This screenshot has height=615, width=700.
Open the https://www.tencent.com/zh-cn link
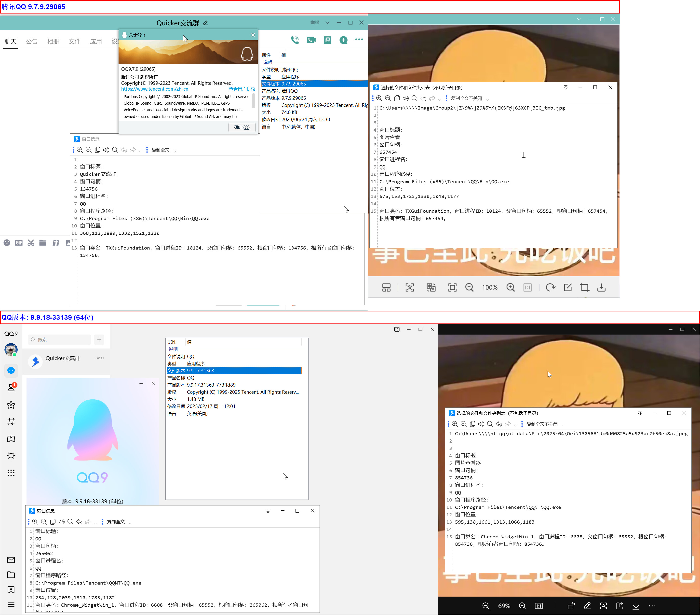[x=154, y=89]
